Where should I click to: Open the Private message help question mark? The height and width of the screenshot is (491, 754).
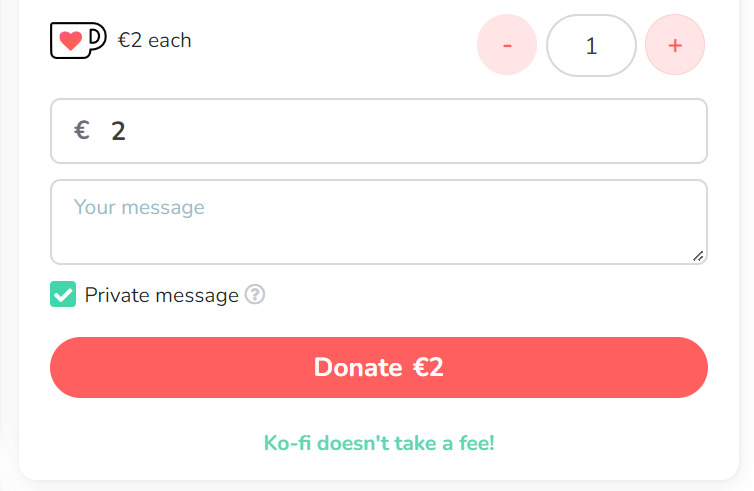coord(255,294)
